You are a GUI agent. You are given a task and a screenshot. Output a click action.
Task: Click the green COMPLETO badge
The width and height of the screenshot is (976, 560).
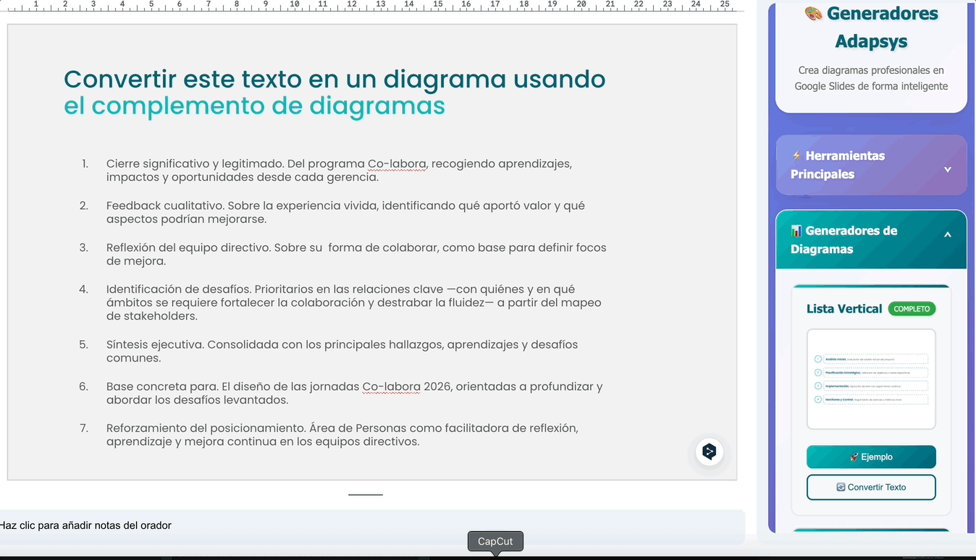pos(912,309)
